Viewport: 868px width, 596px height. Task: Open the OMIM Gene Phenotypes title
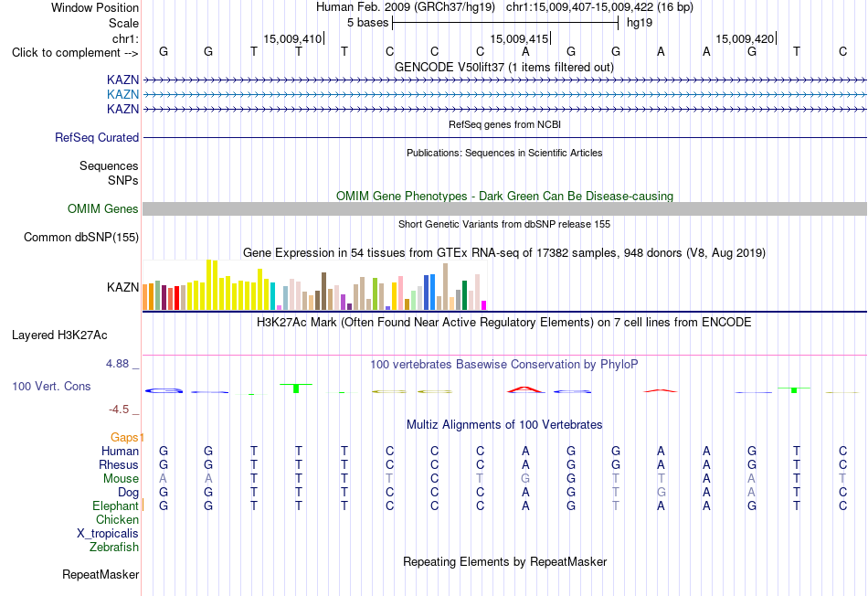click(x=504, y=197)
